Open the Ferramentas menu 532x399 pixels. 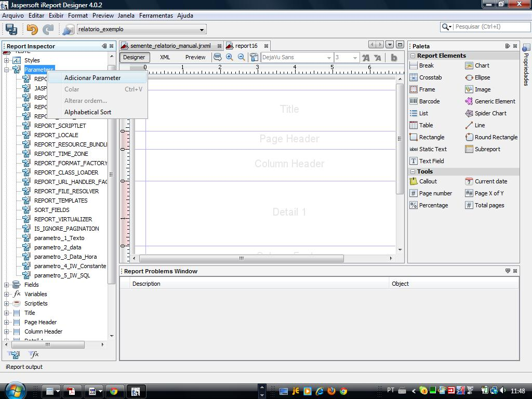(156, 16)
